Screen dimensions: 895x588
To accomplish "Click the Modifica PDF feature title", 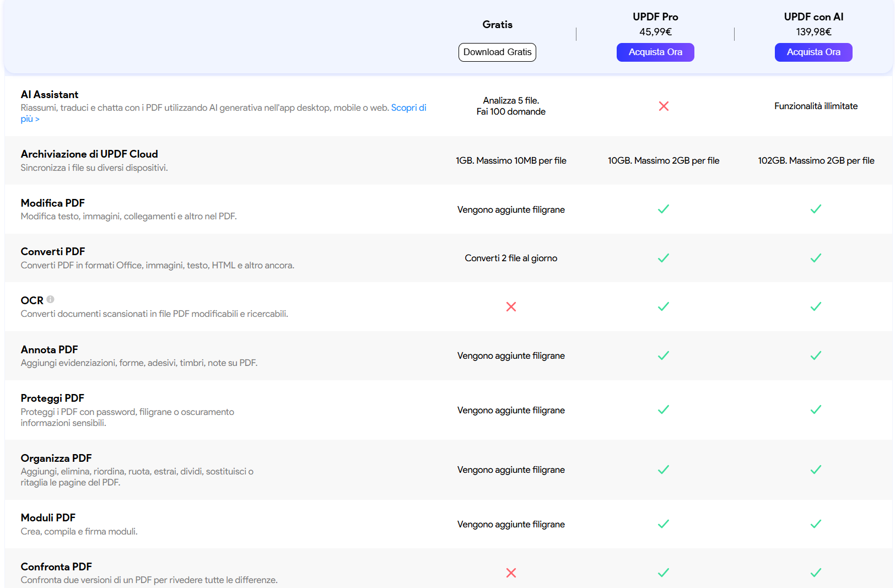I will (53, 203).
